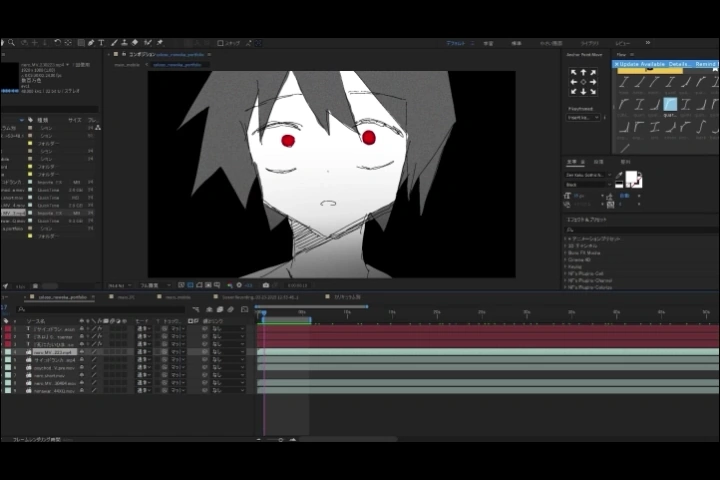720x480 pixels.
Task: Open the timeline Graph Editor
Action: (245, 310)
